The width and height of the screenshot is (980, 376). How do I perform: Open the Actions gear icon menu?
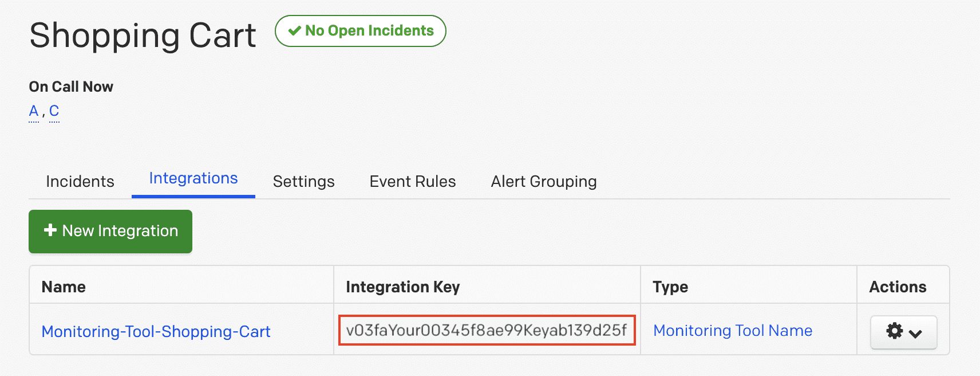[894, 331]
